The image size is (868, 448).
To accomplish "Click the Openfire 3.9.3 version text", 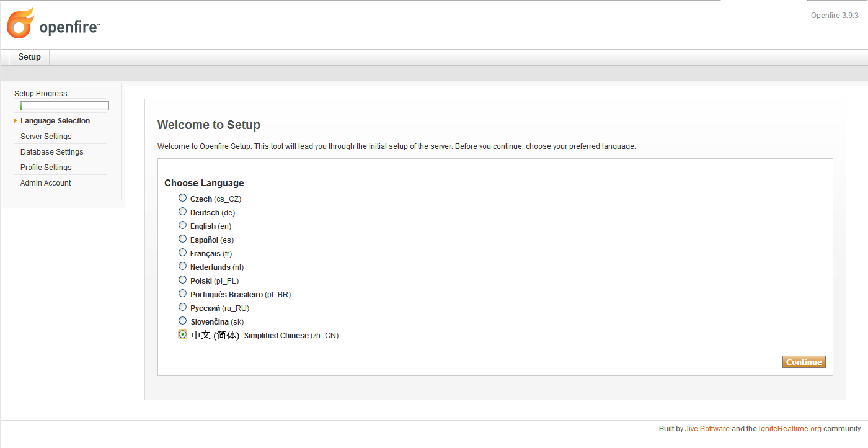I will click(x=835, y=16).
